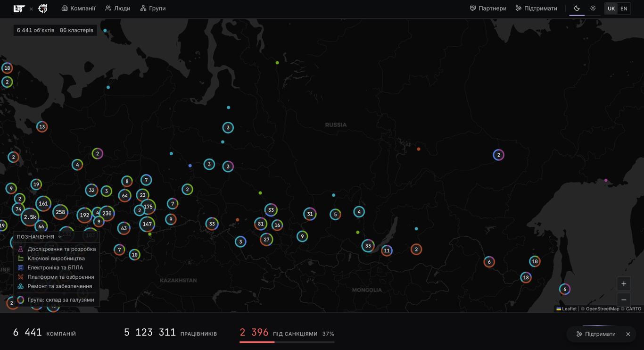
Task: Click the Ключові виробництва legend entry
Action: pos(51,258)
